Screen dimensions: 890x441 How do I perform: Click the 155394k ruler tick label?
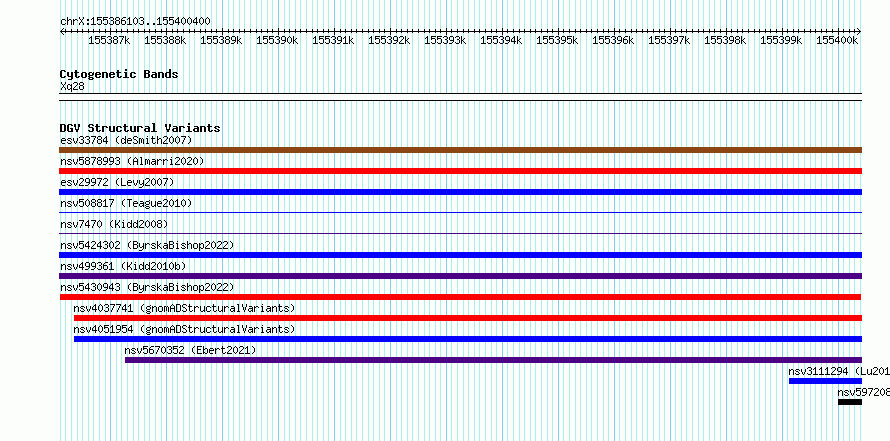click(501, 40)
